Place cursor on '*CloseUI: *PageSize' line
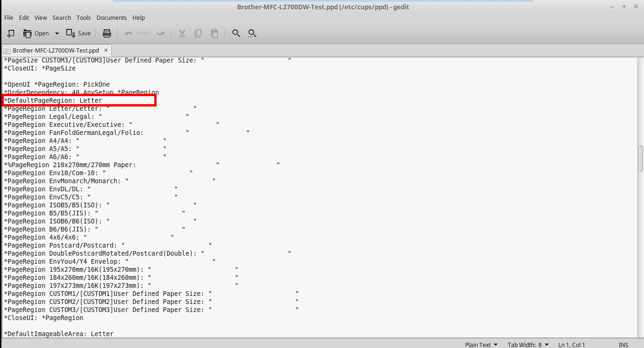The image size is (644, 348). [40, 68]
